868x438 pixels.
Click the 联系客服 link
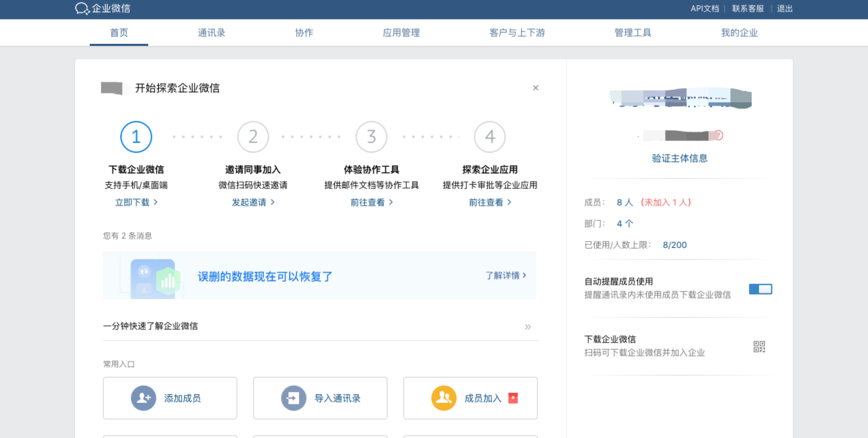(748, 8)
